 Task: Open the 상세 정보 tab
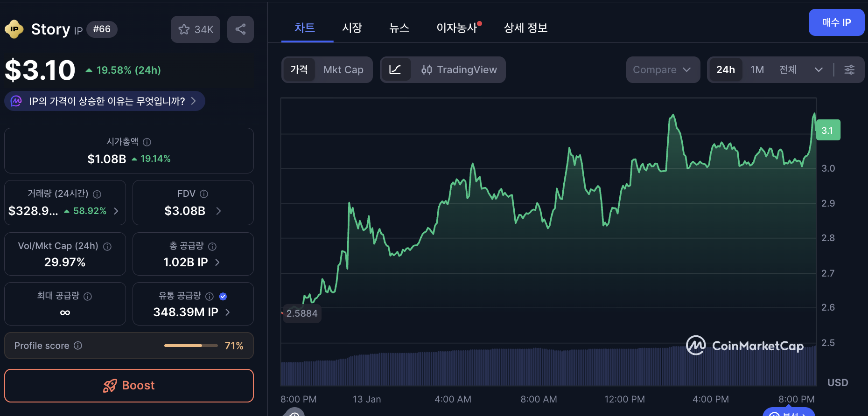tap(526, 28)
